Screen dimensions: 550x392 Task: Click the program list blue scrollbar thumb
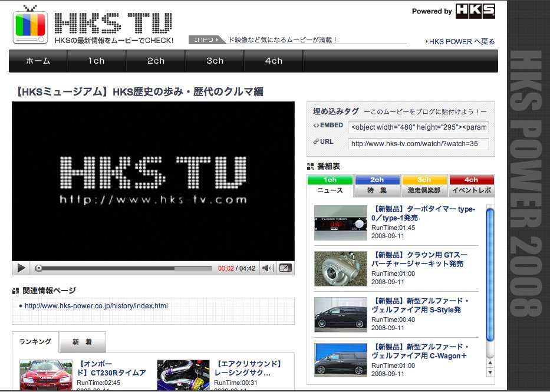(490, 275)
